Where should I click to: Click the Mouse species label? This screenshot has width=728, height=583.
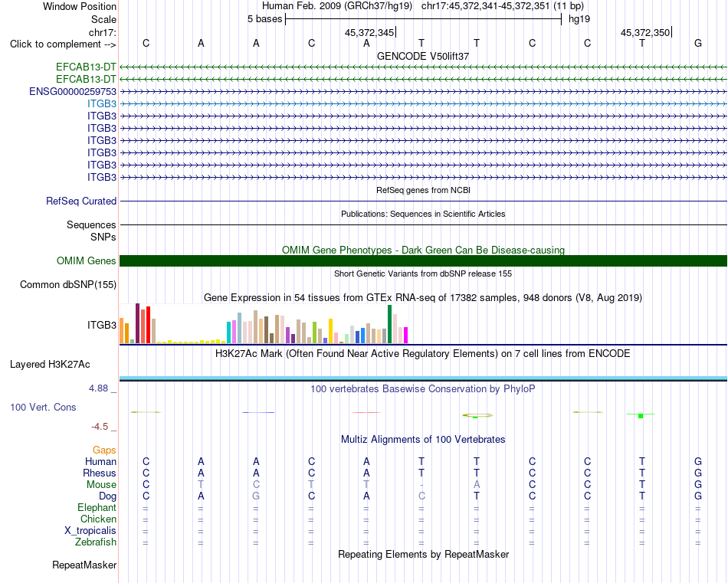click(x=101, y=485)
